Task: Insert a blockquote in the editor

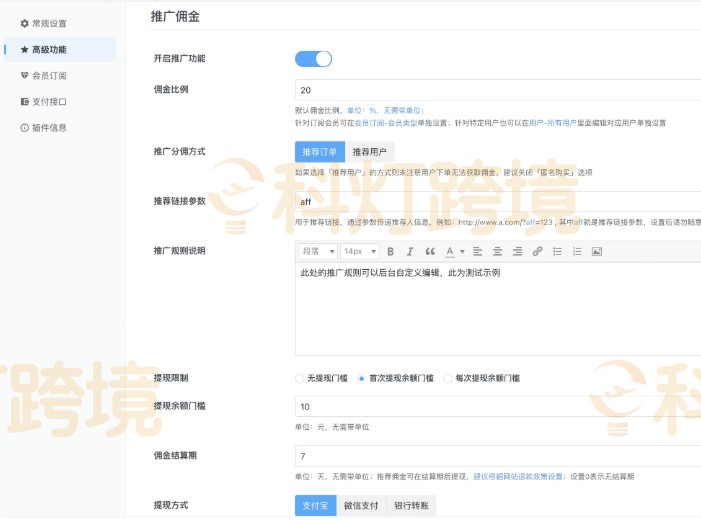Action: 430,251
